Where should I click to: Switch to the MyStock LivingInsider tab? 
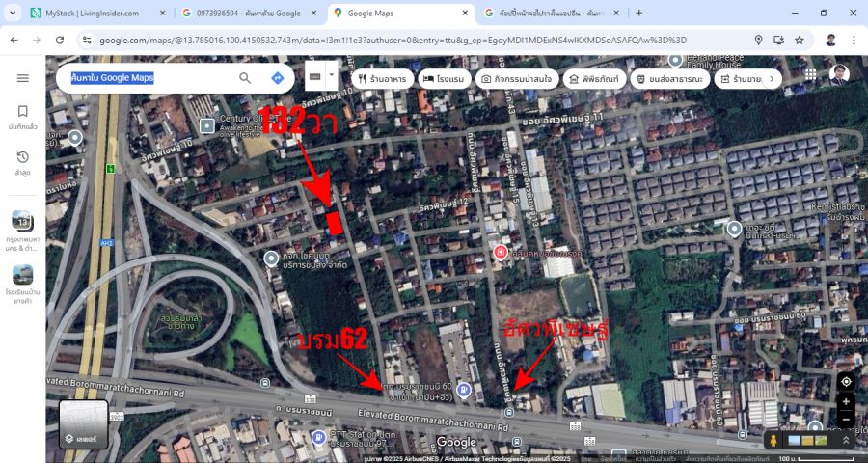pos(92,14)
